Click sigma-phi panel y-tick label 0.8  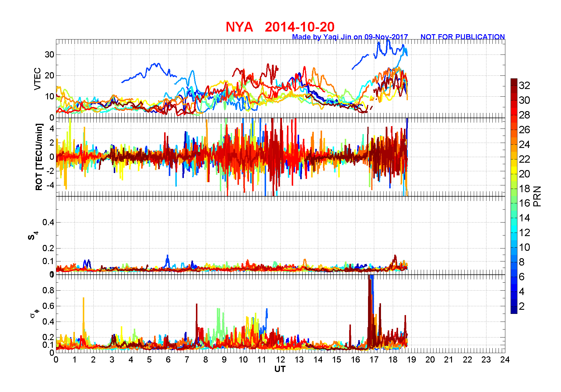[x=48, y=290]
